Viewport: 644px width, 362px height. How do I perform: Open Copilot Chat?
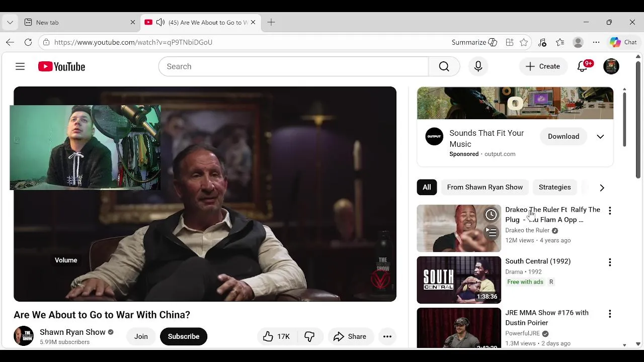(623, 42)
